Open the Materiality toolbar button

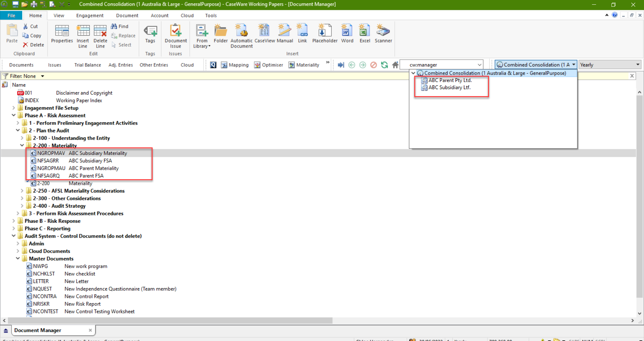(304, 65)
